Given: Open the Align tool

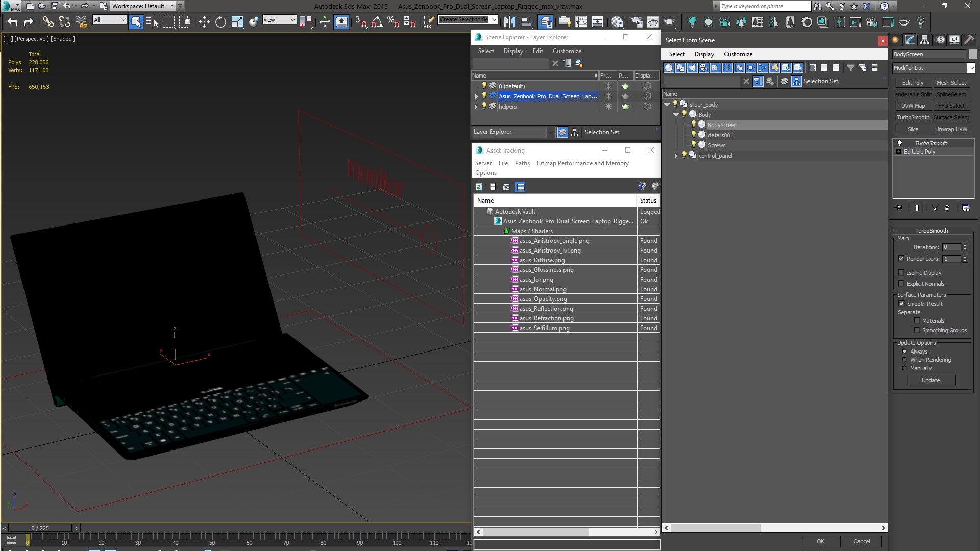Looking at the screenshot, I should pos(526,21).
